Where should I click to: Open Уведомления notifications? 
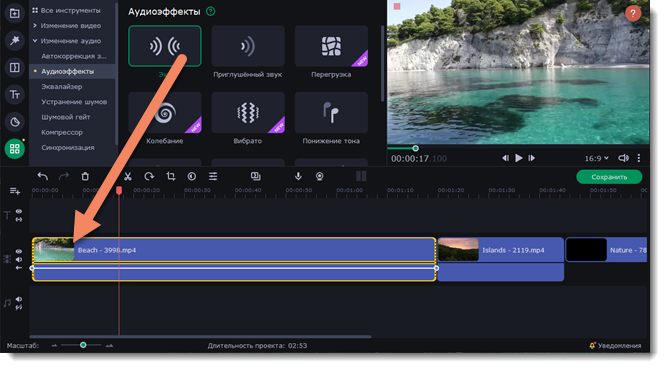pyautogui.click(x=615, y=346)
